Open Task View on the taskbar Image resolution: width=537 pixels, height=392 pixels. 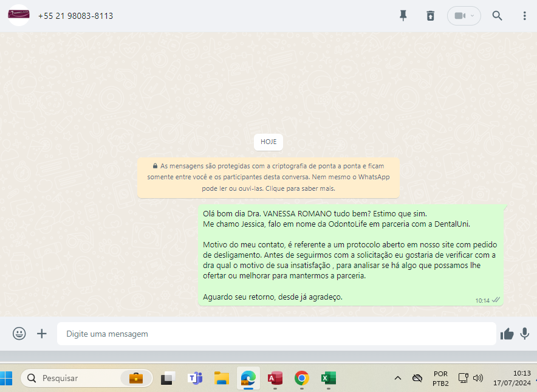coord(168,378)
